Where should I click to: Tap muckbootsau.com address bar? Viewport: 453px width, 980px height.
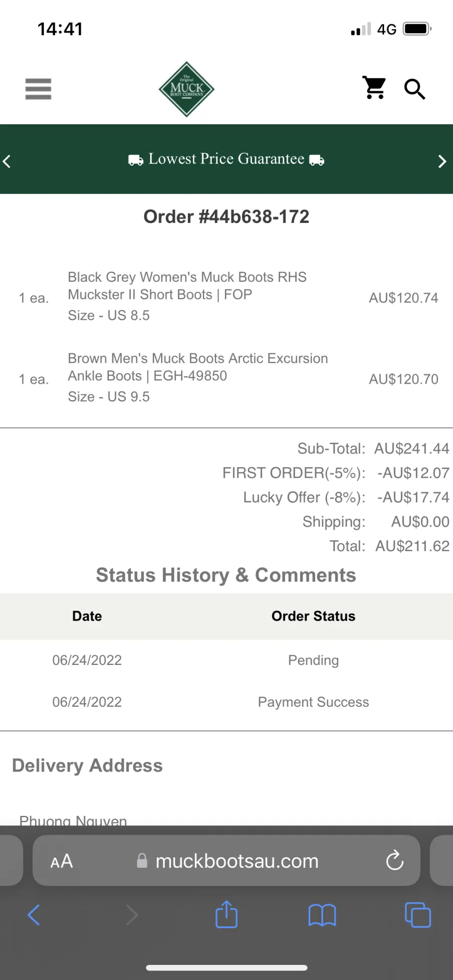coord(227,861)
